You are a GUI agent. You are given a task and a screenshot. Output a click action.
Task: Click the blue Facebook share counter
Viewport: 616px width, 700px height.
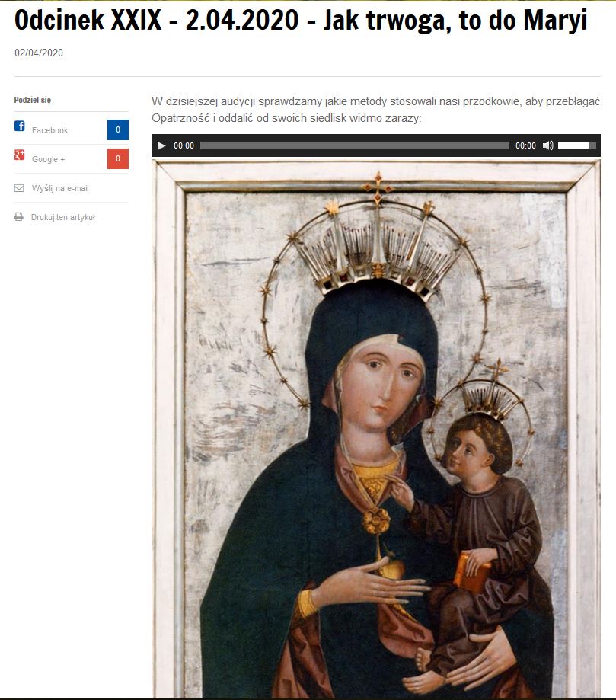(118, 129)
